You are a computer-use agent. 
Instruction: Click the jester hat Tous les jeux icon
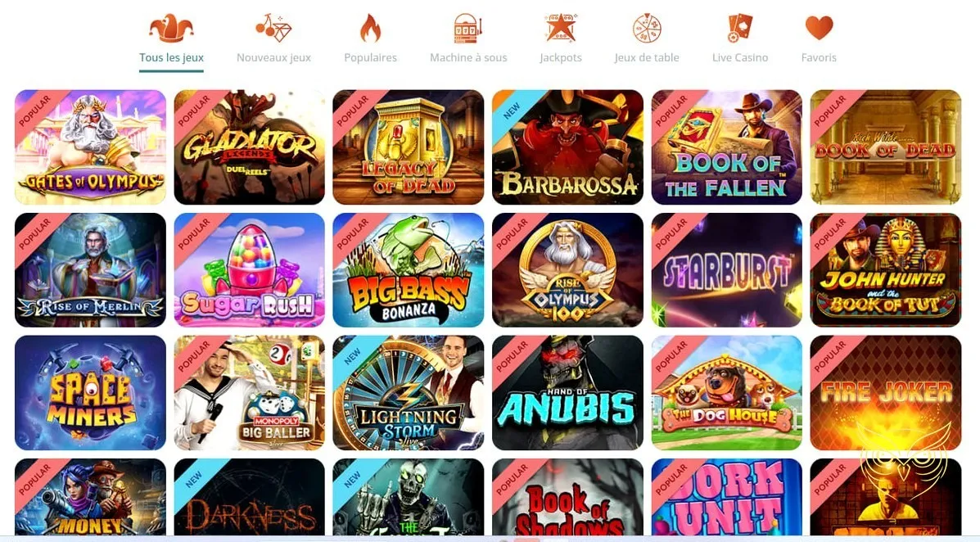(x=171, y=28)
